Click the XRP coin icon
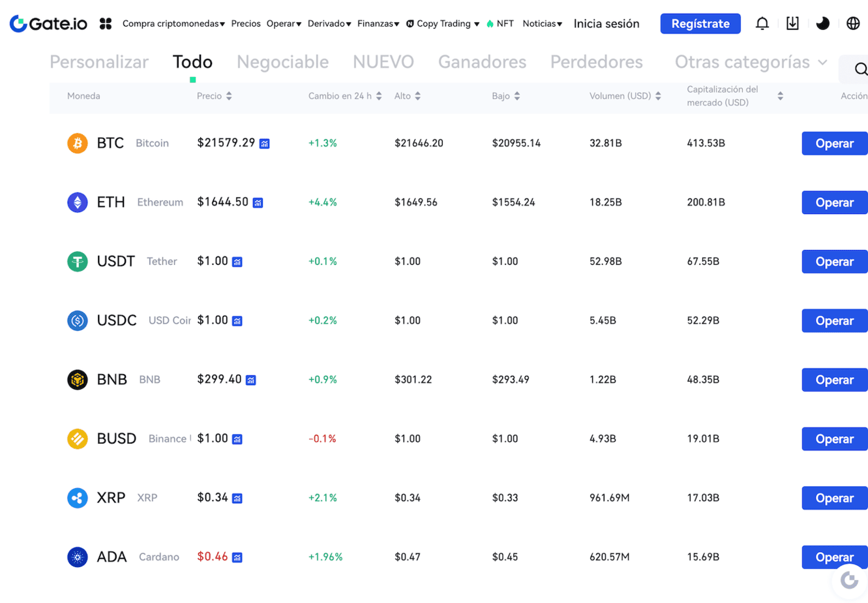 [x=78, y=498]
